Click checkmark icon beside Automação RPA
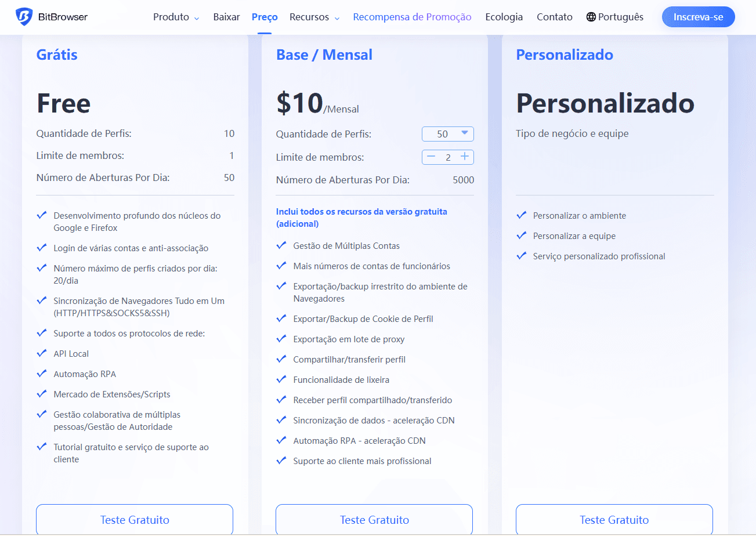Screen dimensions: 756x536 pyautogui.click(x=42, y=374)
